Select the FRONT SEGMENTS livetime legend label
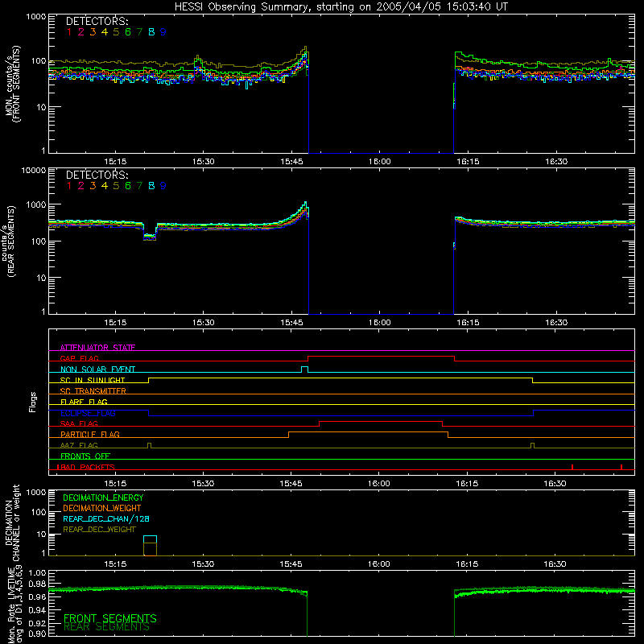Viewport: 644px width, 644px height. [x=110, y=618]
